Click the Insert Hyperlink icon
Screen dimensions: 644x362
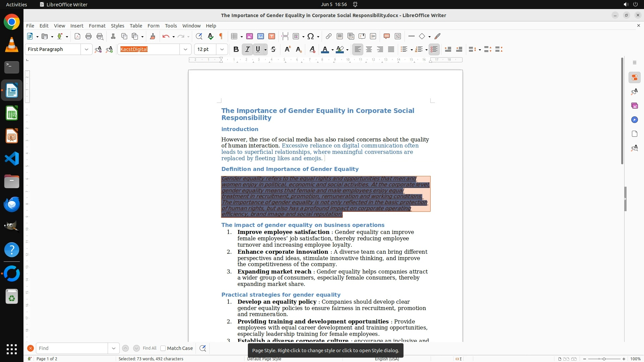click(329, 37)
